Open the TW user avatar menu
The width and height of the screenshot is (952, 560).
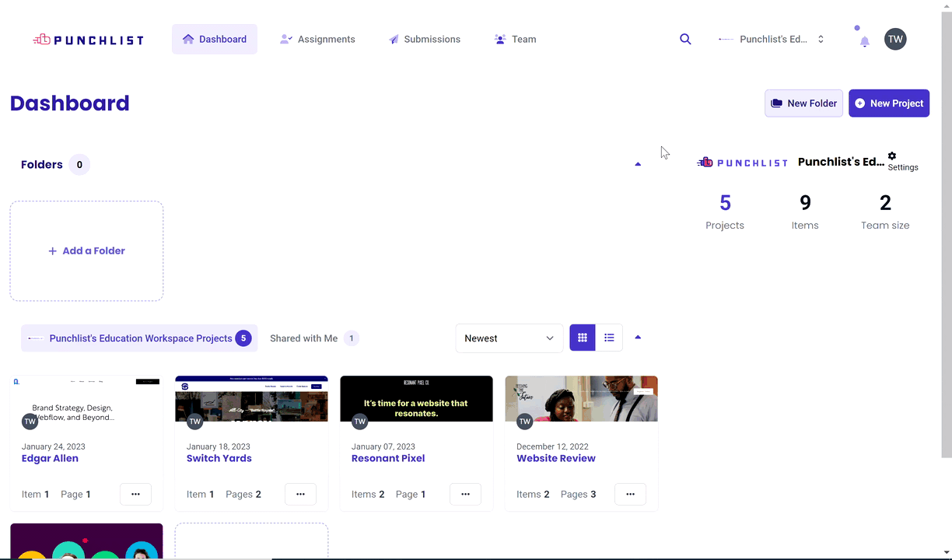[x=895, y=39]
